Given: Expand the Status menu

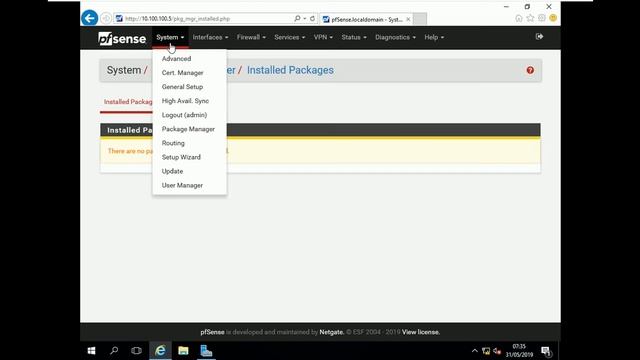Looking at the screenshot, I should click(x=354, y=37).
